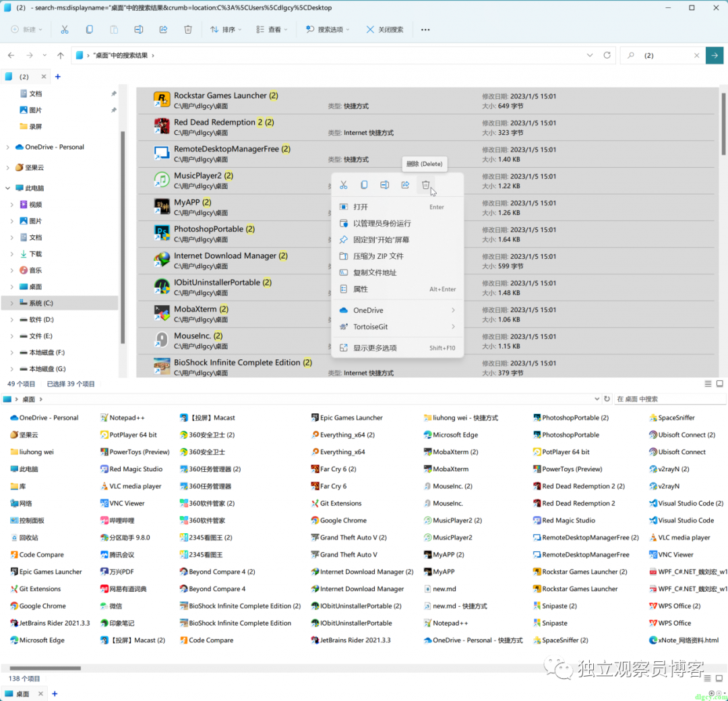The image size is (728, 701).
Task: Click navigation pane vertical scrollbar
Action: pyautogui.click(x=123, y=238)
